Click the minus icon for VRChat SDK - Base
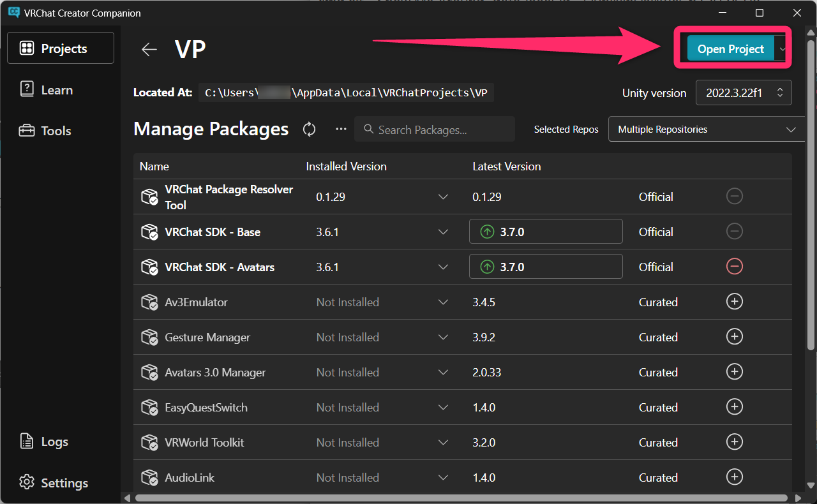 click(735, 232)
